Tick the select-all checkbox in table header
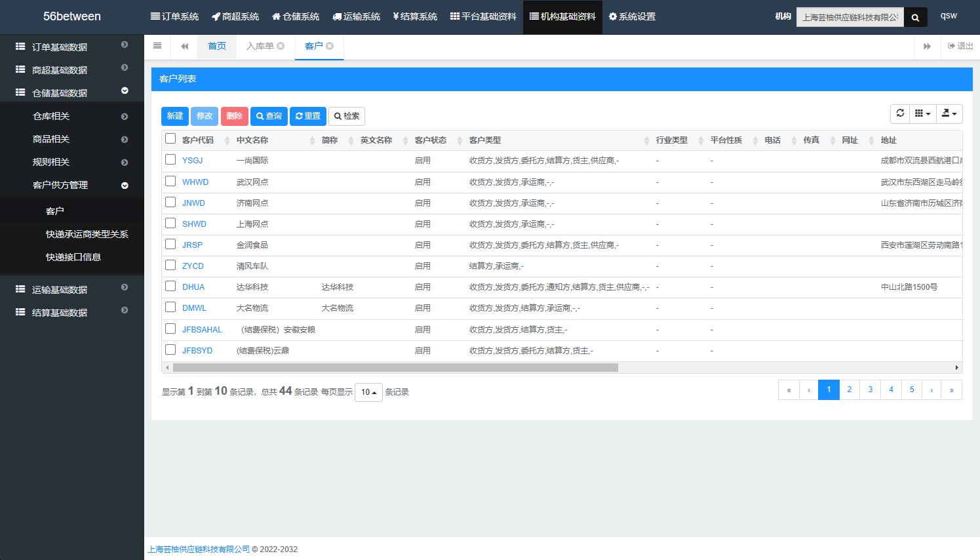980x560 pixels. click(x=170, y=138)
